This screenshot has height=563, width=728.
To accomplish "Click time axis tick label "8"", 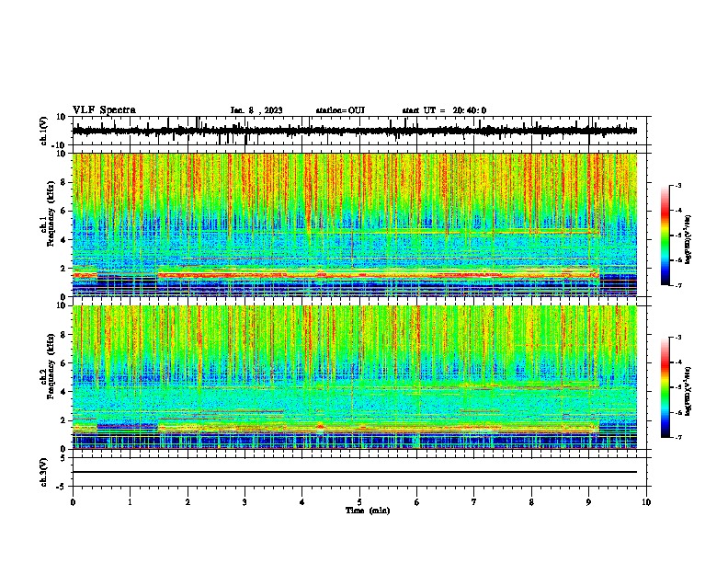I will pos(531,502).
